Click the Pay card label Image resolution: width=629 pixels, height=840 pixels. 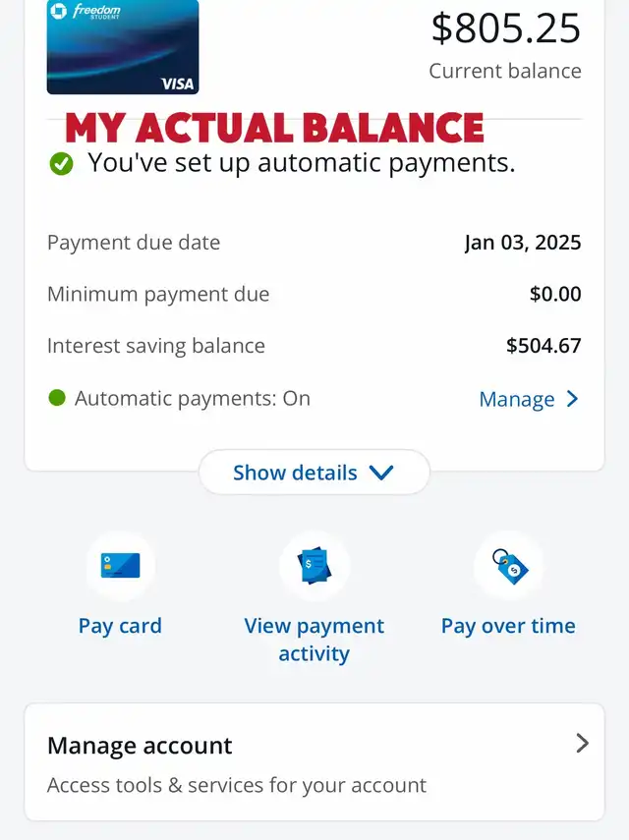click(x=120, y=626)
